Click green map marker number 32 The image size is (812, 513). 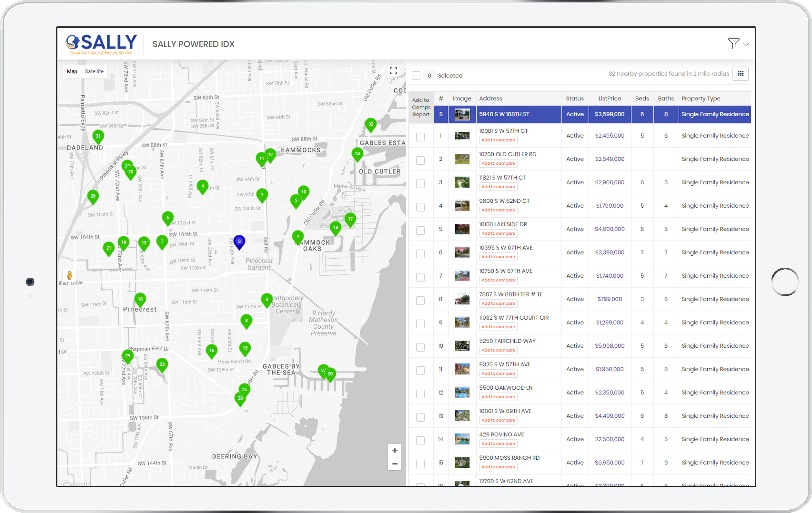tap(371, 124)
